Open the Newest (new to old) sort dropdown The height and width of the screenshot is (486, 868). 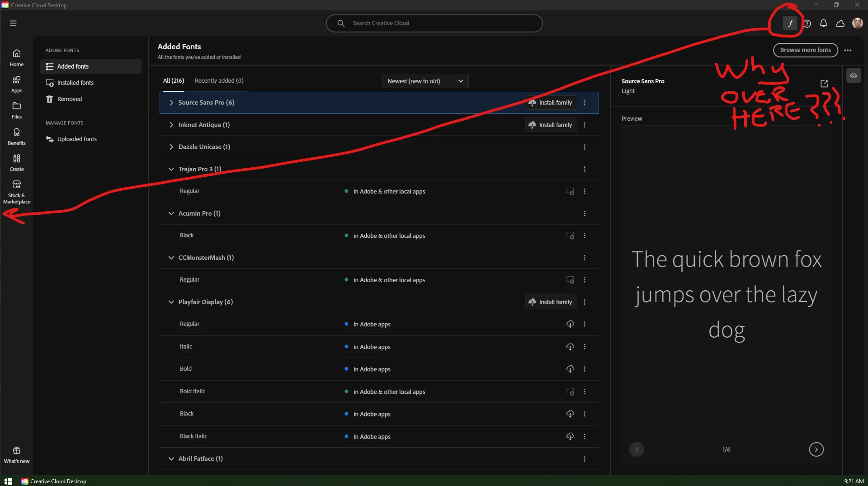click(425, 81)
